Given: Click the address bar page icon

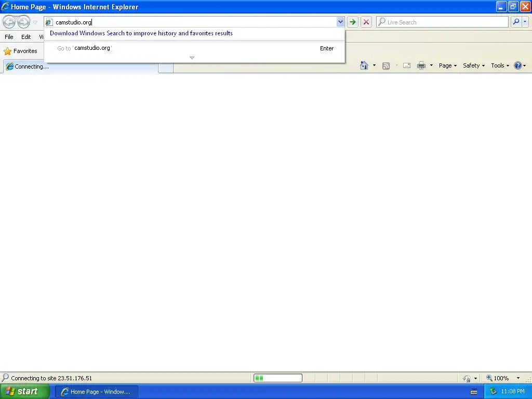Looking at the screenshot, I should [x=49, y=22].
